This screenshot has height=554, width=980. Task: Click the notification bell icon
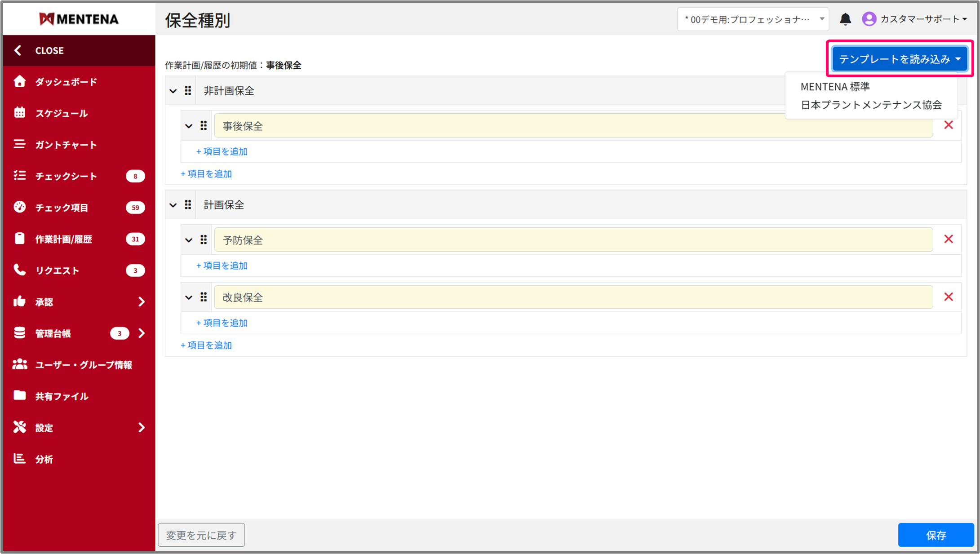pyautogui.click(x=845, y=19)
